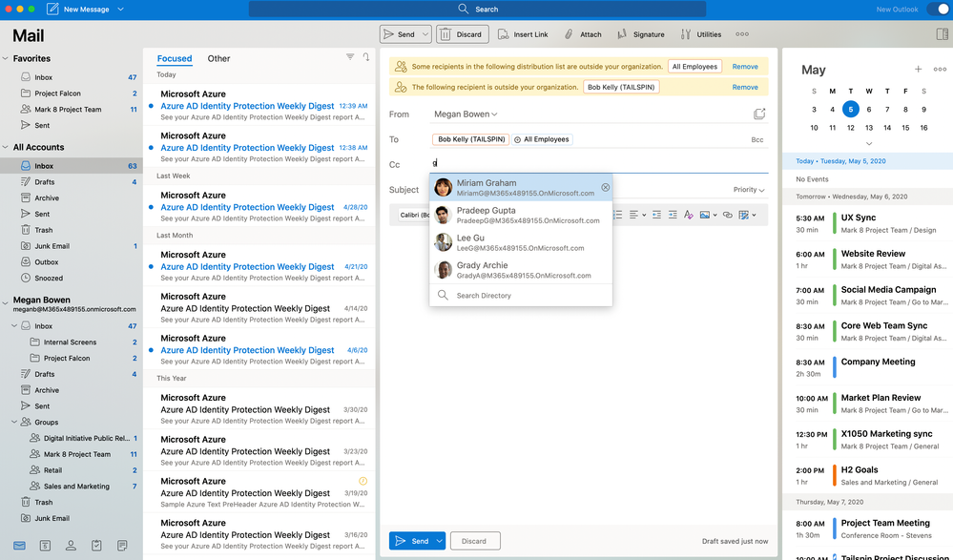Click the bottom Discard button
953x560 pixels.
tap(474, 541)
